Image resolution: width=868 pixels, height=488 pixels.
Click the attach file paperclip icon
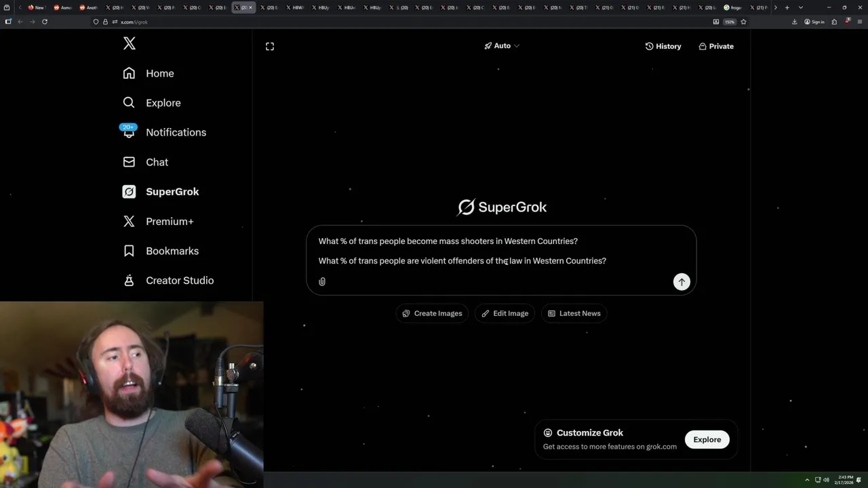(322, 281)
